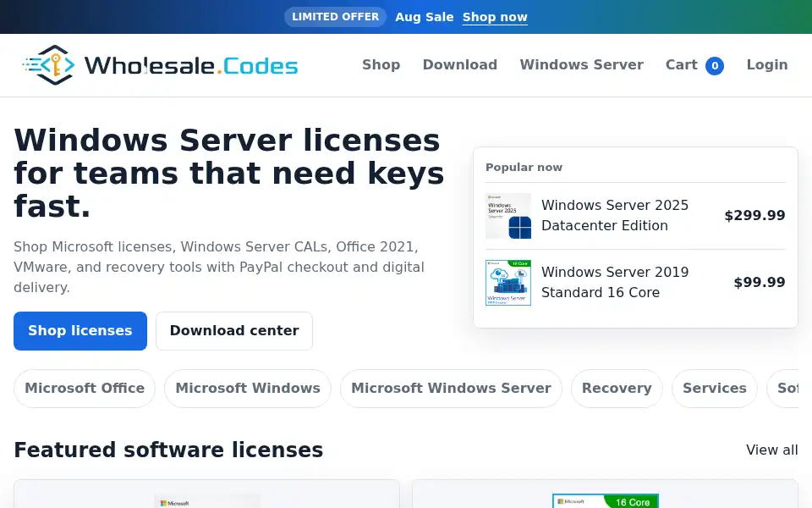Click the Popular now heading
Image resolution: width=812 pixels, height=508 pixels.
point(524,168)
